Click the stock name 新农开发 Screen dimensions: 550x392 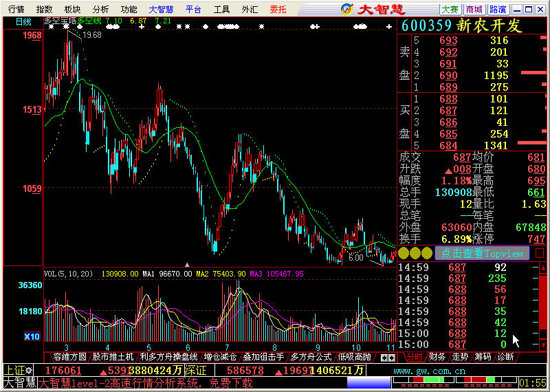click(x=489, y=26)
